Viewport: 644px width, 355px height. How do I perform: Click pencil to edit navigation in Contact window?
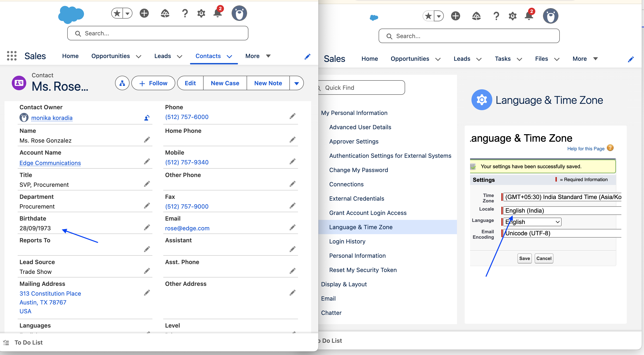click(x=308, y=57)
